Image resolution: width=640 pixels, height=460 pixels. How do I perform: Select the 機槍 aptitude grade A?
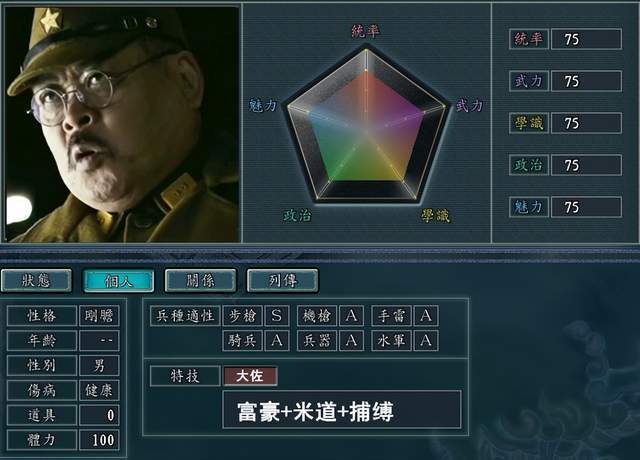click(351, 316)
